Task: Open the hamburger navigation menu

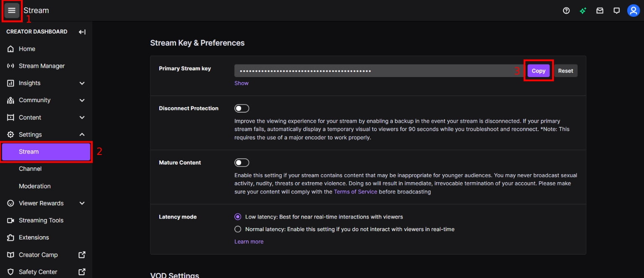Action: pyautogui.click(x=12, y=10)
